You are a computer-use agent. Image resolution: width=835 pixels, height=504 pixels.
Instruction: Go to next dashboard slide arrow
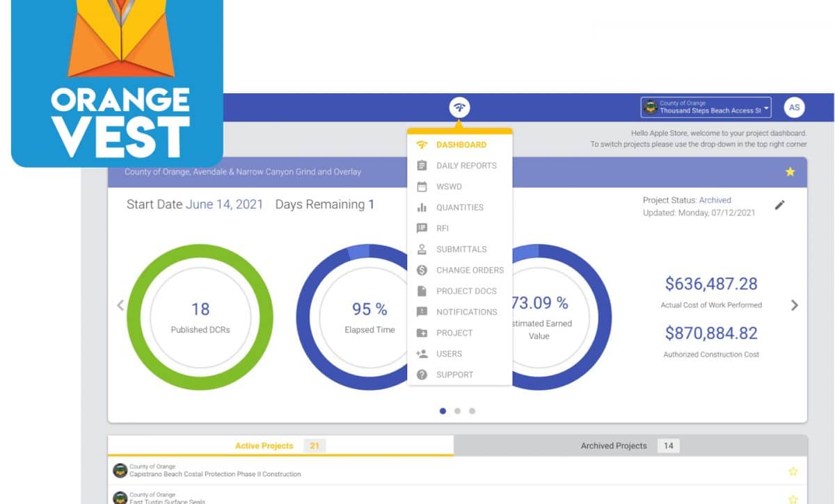(795, 304)
